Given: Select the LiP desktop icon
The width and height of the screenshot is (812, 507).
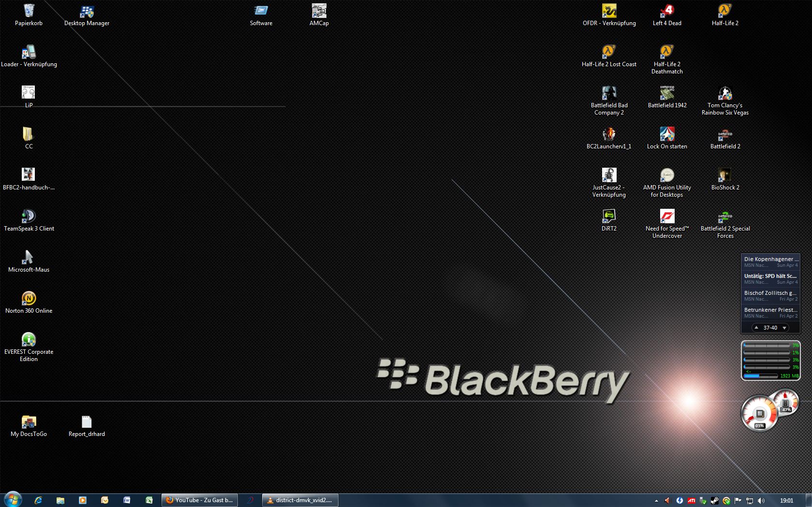Looking at the screenshot, I should (x=29, y=97).
